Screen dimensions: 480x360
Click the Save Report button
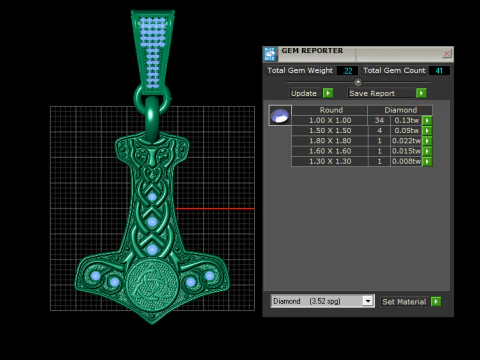click(381, 93)
